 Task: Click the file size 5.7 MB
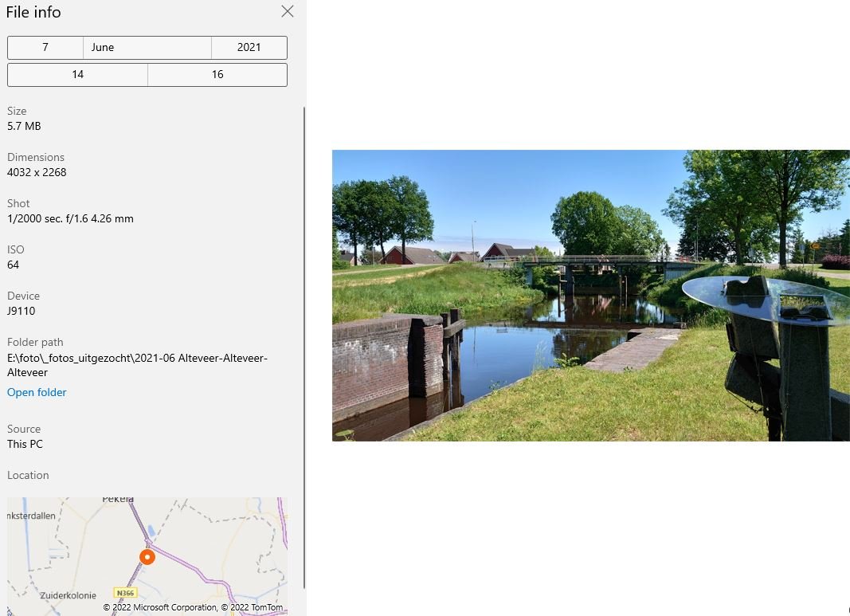(24, 126)
